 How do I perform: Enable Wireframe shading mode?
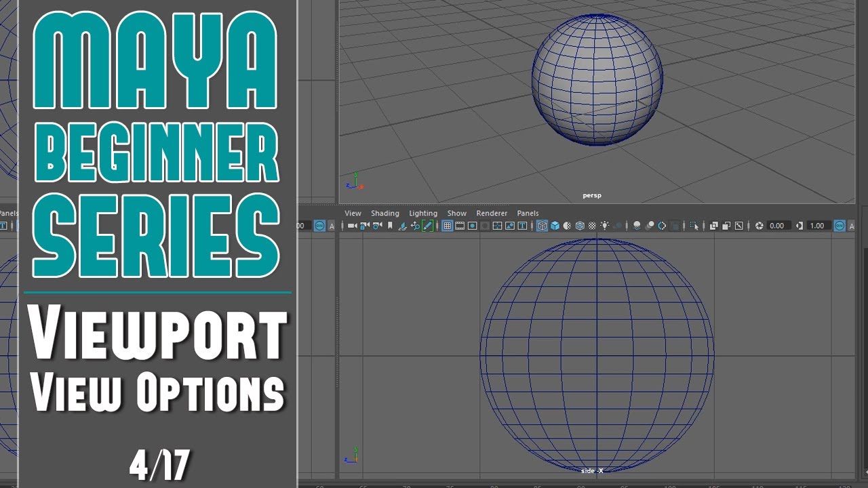point(542,226)
